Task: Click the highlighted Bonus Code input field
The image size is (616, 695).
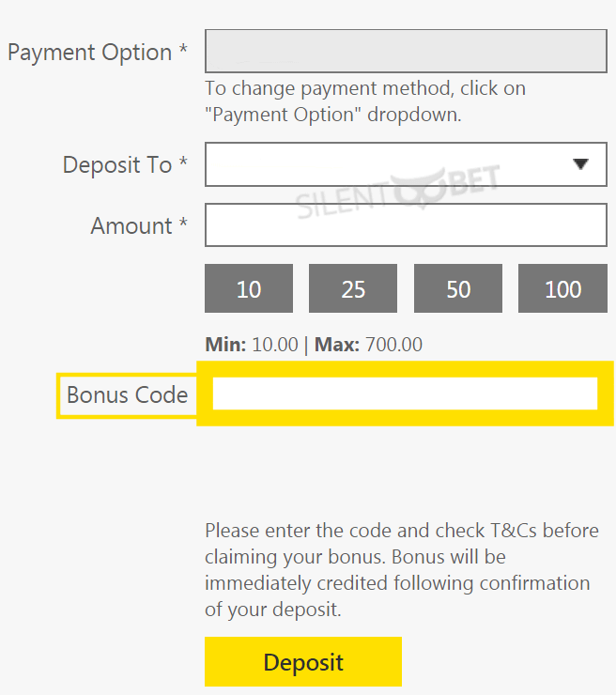Action: pyautogui.click(x=405, y=394)
